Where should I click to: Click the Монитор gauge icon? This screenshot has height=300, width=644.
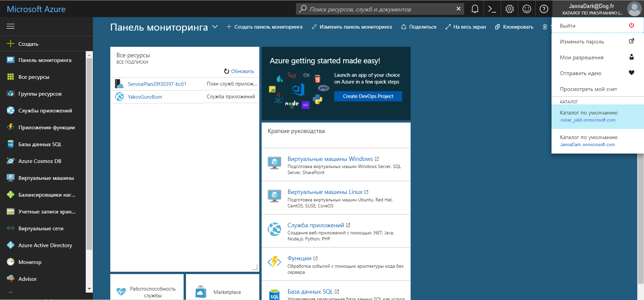pos(11,262)
